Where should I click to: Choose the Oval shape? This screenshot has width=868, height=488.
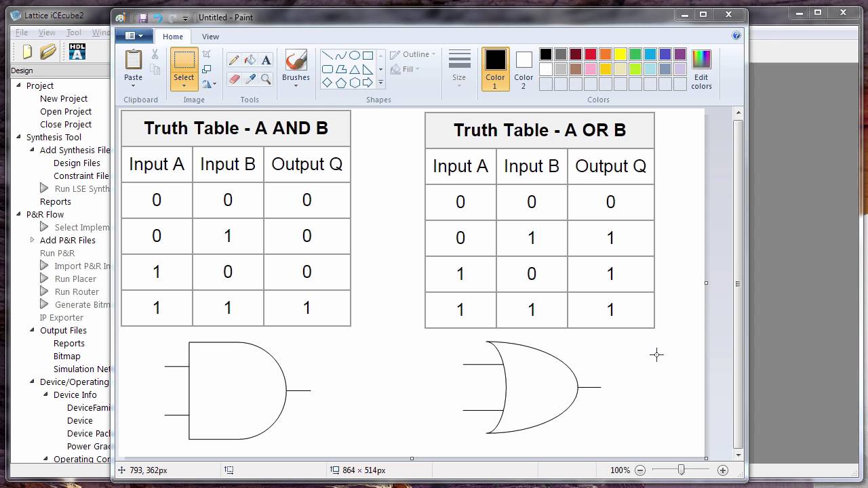pyautogui.click(x=354, y=56)
